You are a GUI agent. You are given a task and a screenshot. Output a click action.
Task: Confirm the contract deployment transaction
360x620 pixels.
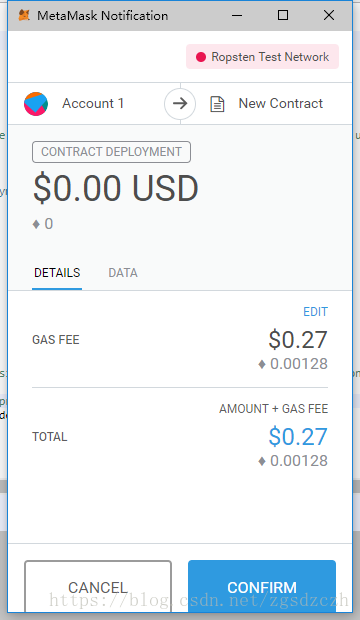pyautogui.click(x=262, y=587)
